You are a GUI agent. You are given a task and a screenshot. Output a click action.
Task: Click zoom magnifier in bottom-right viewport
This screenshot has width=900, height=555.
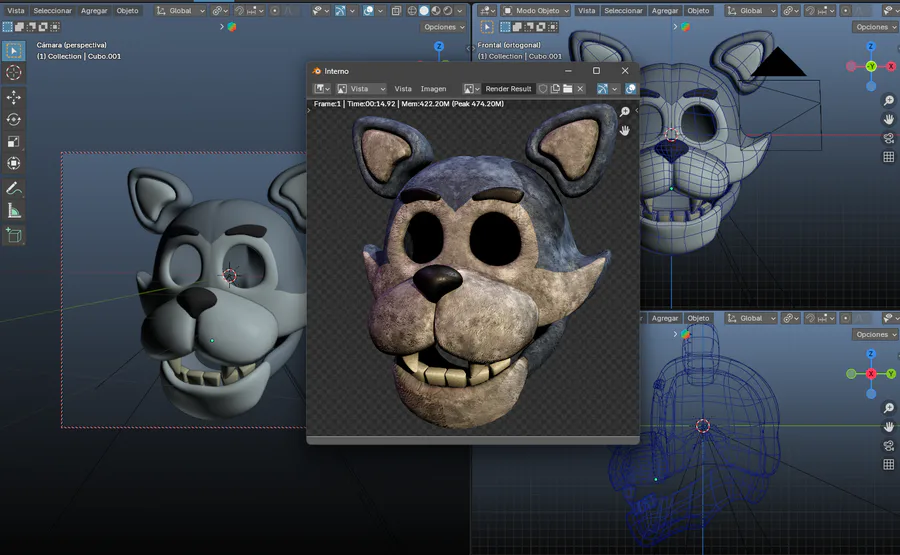(889, 408)
